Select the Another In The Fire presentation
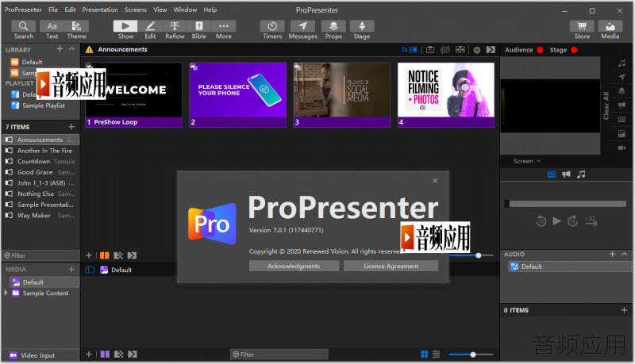This screenshot has height=364, width=635. coord(40,151)
